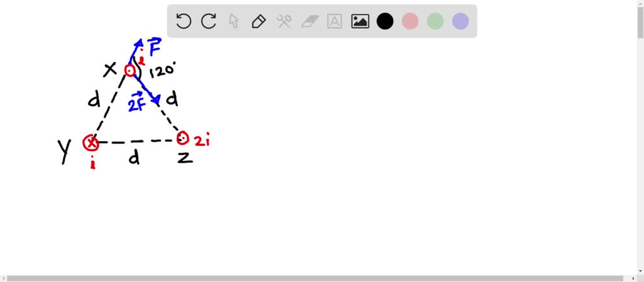
Task: Open the tools settings icon
Action: pyautogui.click(x=284, y=21)
